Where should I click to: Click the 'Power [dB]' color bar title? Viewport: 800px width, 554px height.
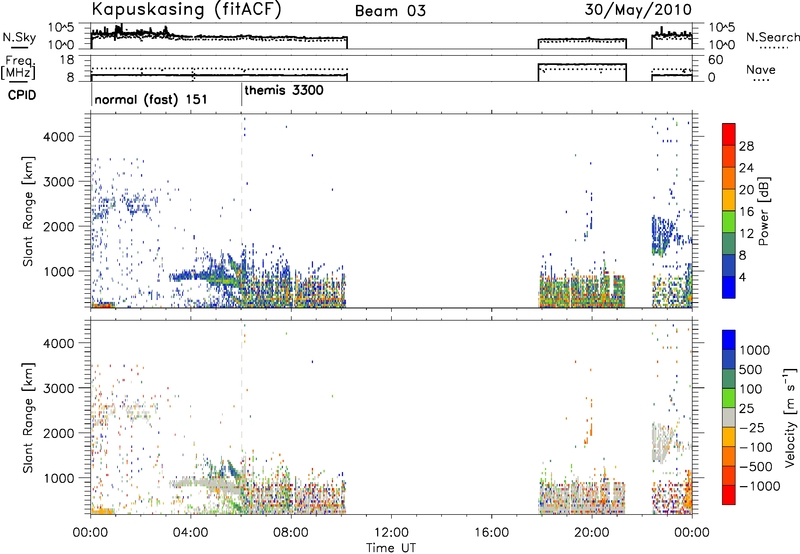763,211
